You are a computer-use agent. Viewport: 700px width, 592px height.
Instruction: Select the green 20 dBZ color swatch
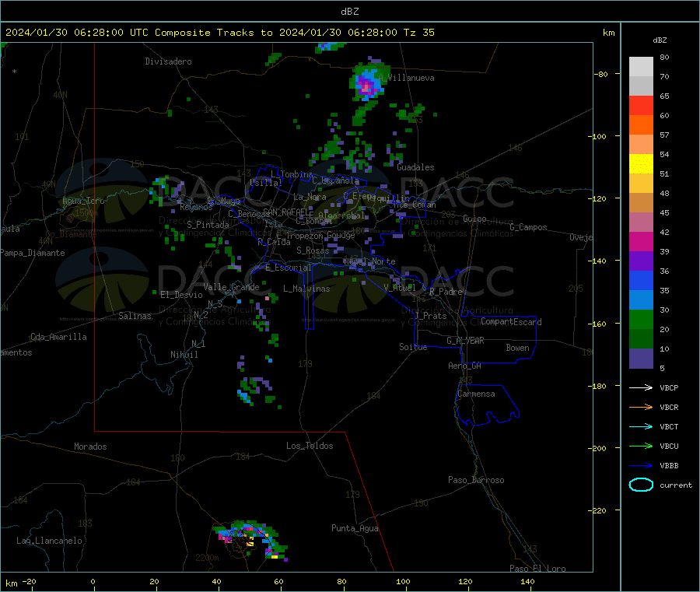pos(641,319)
